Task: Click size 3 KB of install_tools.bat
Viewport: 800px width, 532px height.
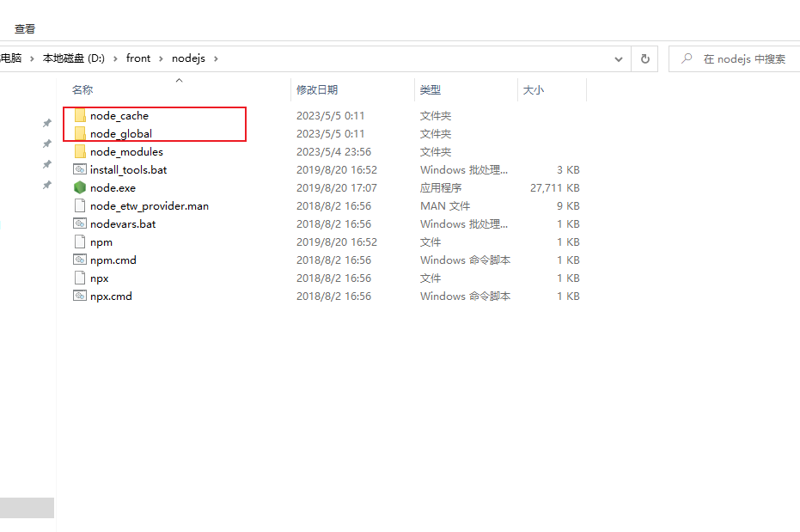Action: coord(568,170)
